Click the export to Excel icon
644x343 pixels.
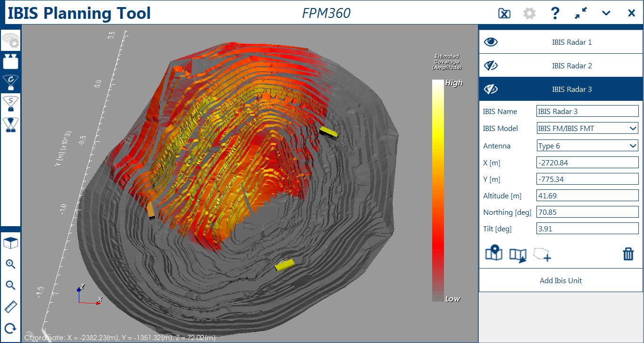point(504,13)
